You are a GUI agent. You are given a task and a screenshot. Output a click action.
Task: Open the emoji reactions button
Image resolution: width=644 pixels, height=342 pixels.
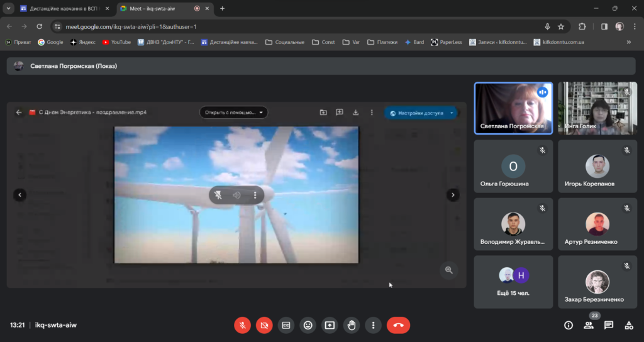(x=308, y=325)
